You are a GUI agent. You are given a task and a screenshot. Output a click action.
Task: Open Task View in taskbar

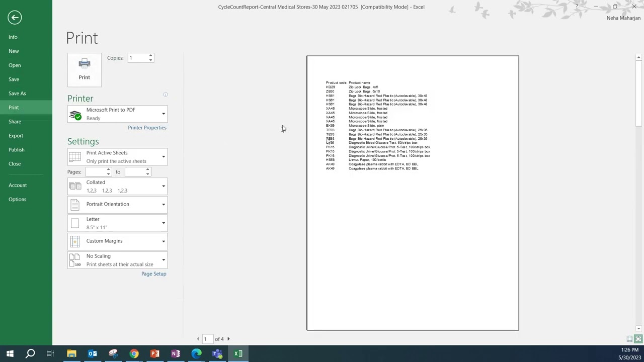(x=50, y=353)
